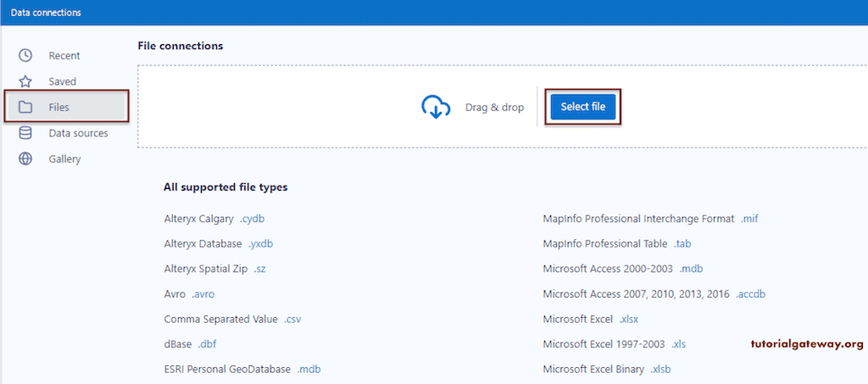Select the Files tab label
This screenshot has width=868, height=384.
pyautogui.click(x=58, y=108)
